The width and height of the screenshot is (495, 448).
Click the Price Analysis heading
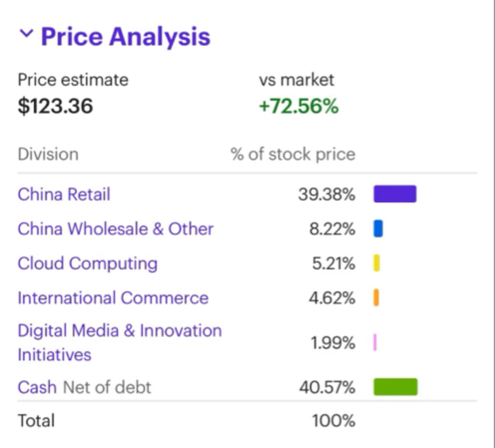pyautogui.click(x=125, y=37)
